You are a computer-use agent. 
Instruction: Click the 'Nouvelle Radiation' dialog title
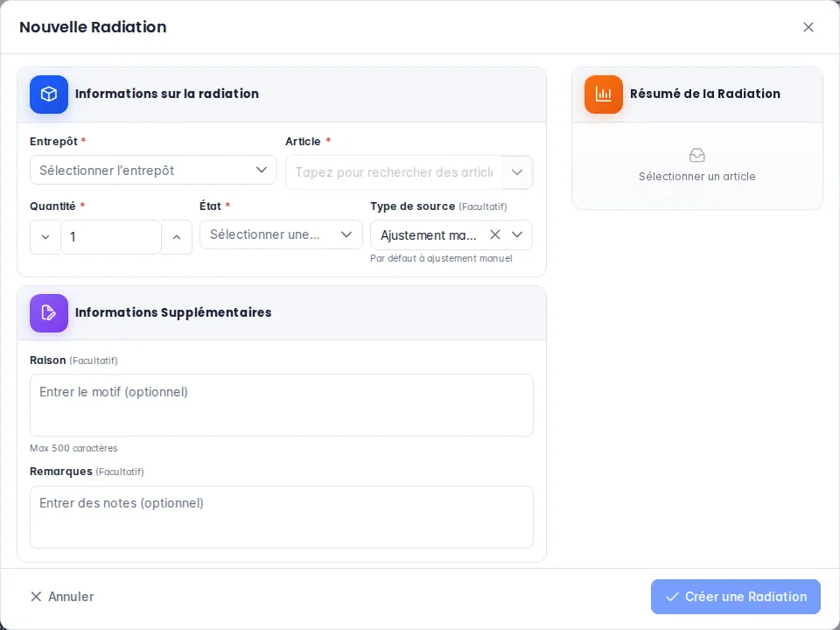click(x=94, y=27)
